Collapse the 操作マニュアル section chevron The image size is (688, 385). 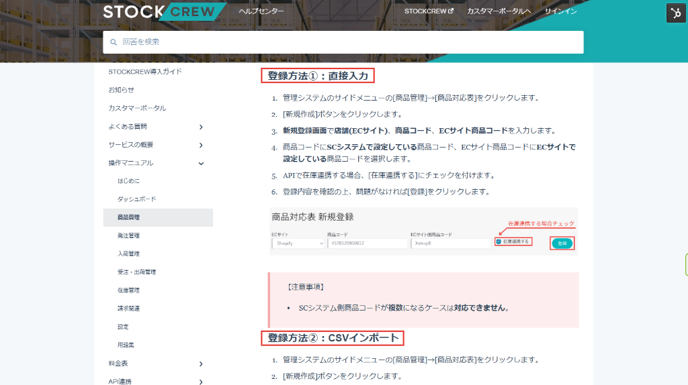[201, 163]
